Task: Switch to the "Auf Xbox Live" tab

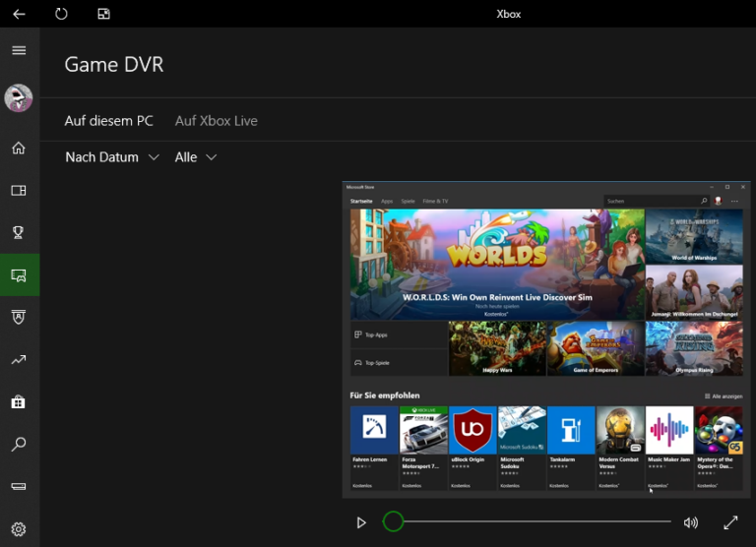Action: (x=217, y=121)
